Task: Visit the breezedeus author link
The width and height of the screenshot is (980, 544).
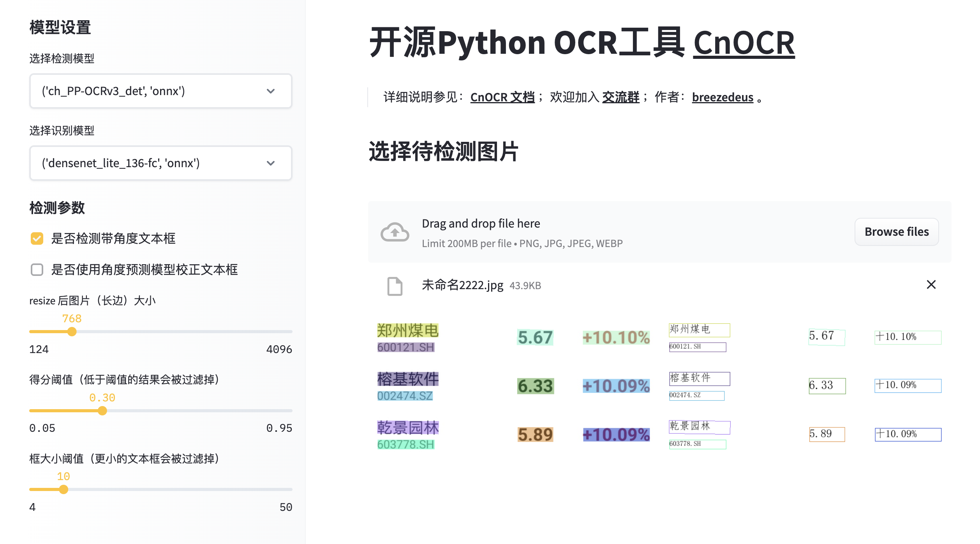Action: point(722,97)
